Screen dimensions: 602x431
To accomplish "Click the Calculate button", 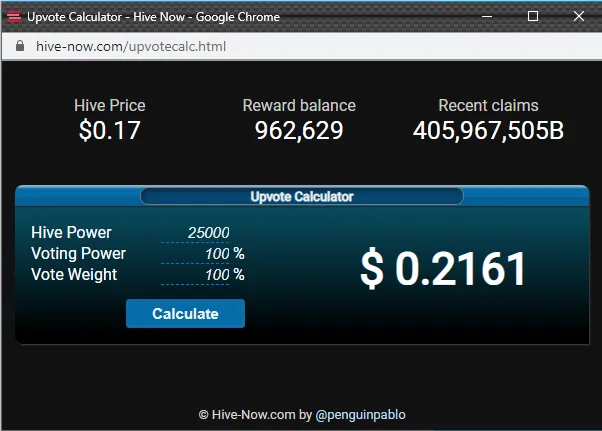I will click(x=185, y=313).
